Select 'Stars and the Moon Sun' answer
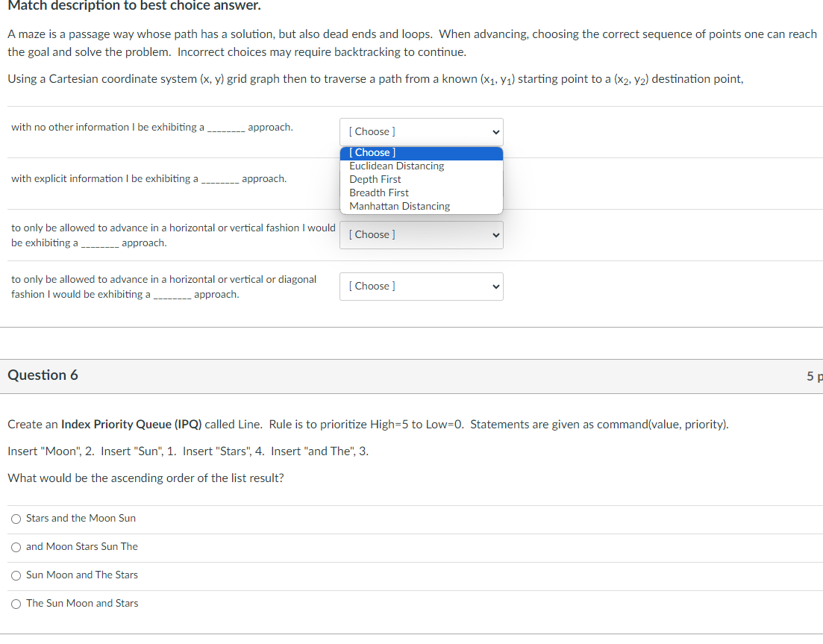 (16, 519)
